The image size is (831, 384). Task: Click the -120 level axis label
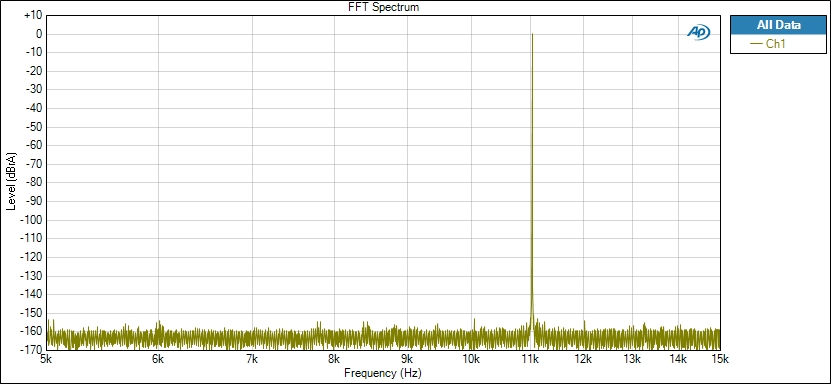coord(31,257)
